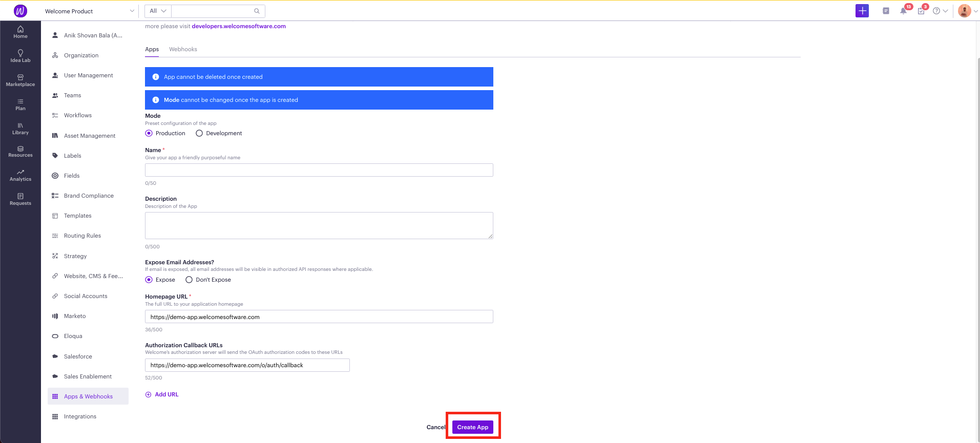Click the Social Accounts icon
Image resolution: width=980 pixels, height=443 pixels.
pos(55,296)
